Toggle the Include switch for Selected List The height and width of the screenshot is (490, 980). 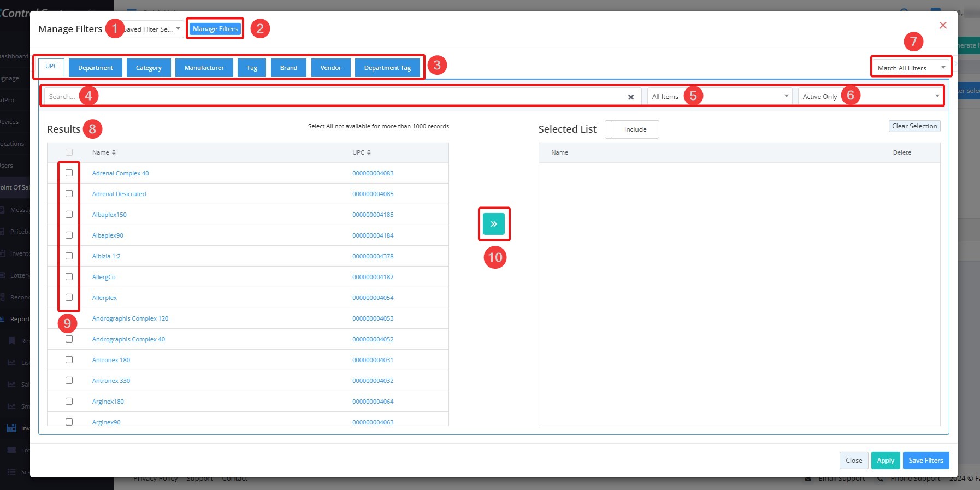point(632,129)
